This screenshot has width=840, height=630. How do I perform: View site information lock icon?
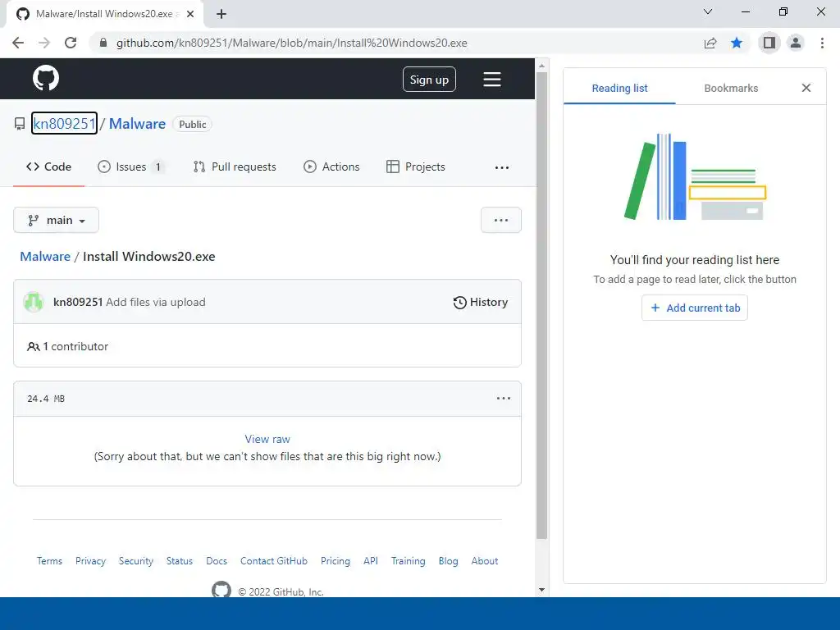click(103, 43)
